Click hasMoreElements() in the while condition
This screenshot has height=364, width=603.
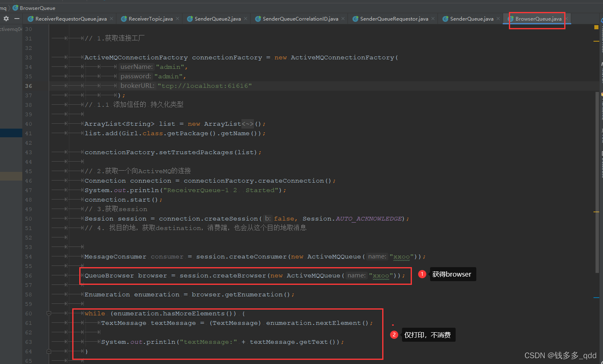200,314
